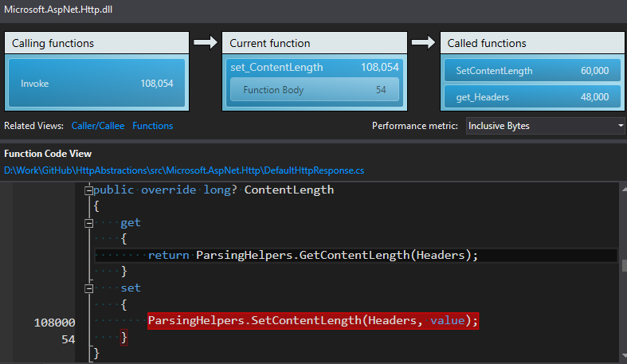Screen dimensions: 627x364
Task: Click the vertical scrollbar in code view
Action: click(x=623, y=266)
